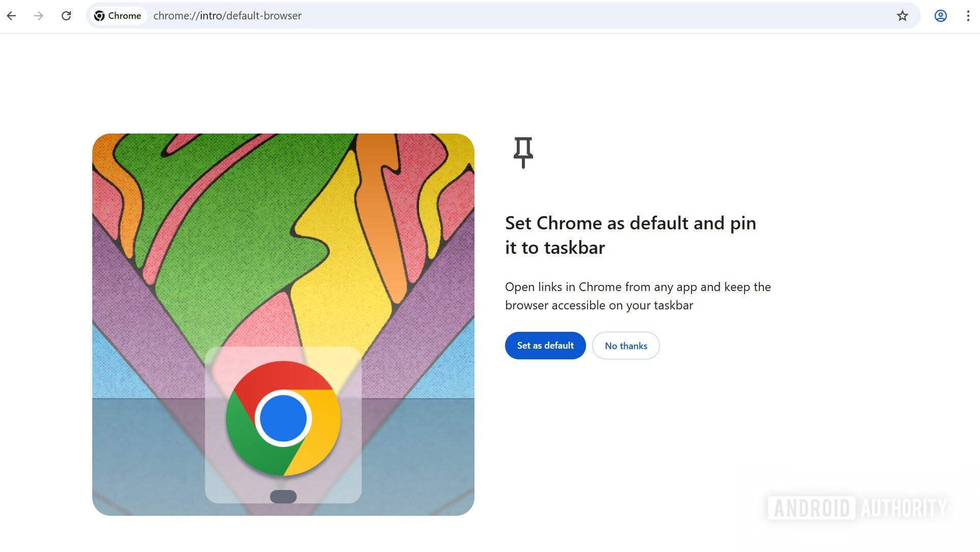
Task: Open the three-dot Chrome menu
Action: pos(968,15)
